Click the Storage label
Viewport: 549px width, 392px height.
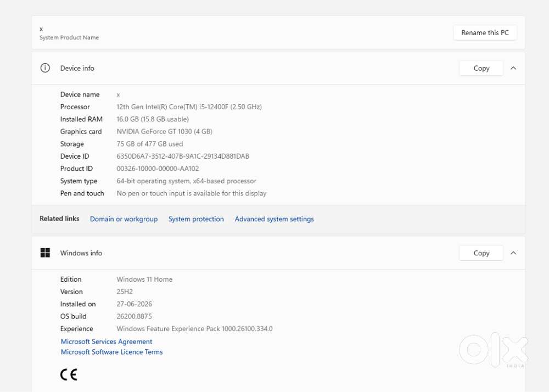click(72, 144)
